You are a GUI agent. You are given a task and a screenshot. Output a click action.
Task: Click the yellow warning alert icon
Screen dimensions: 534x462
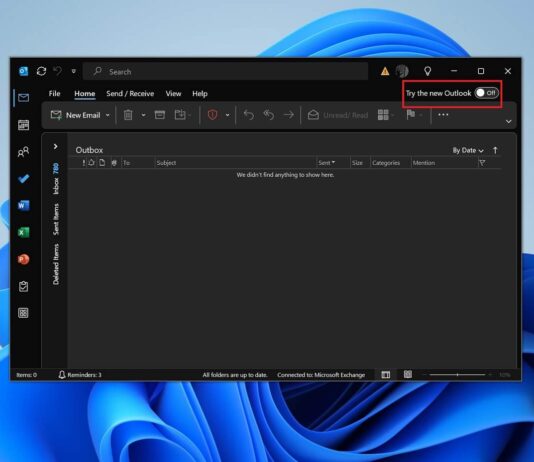(385, 71)
